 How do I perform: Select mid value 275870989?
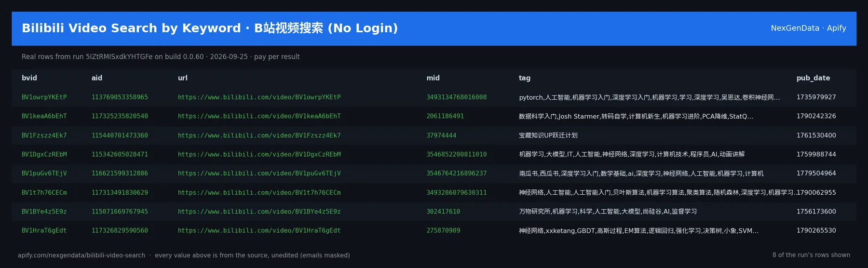point(443,230)
